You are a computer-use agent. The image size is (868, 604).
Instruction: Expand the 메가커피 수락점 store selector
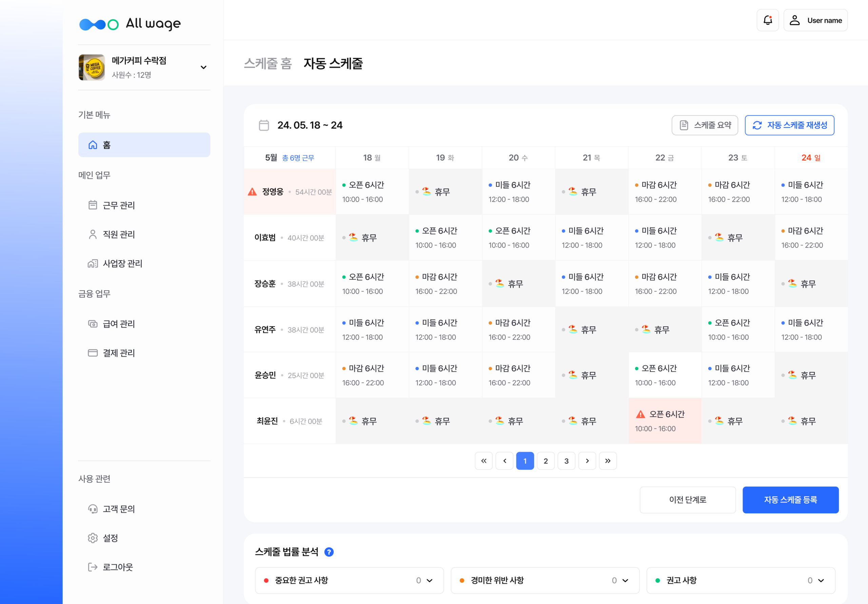(x=203, y=67)
